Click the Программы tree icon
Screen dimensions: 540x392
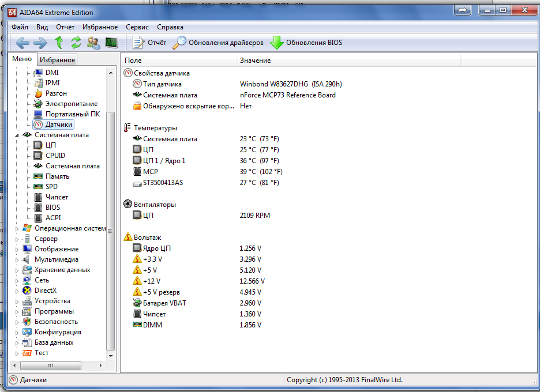pos(27,311)
